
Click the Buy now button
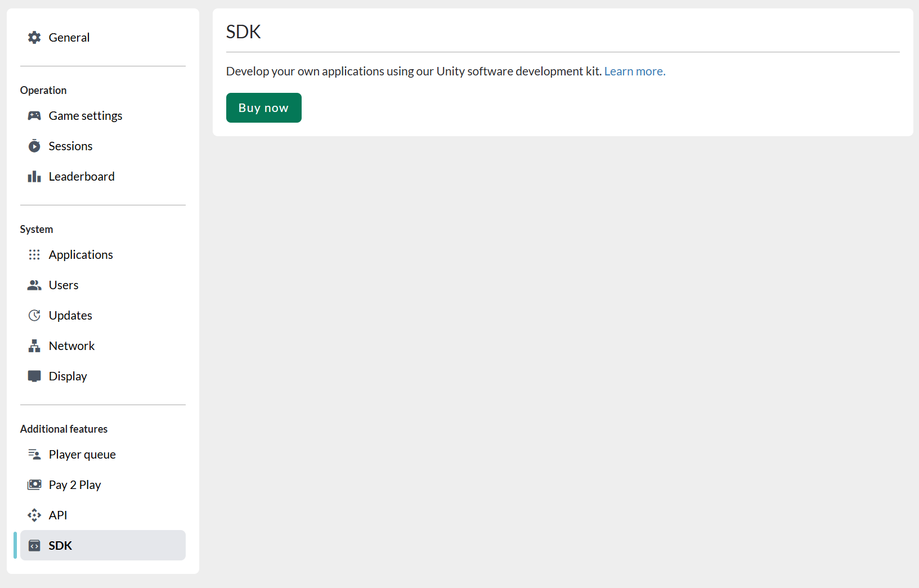(263, 107)
